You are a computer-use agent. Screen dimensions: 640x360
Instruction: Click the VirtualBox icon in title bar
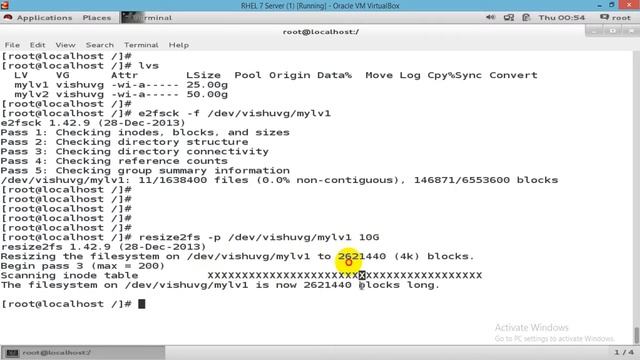point(4,5)
